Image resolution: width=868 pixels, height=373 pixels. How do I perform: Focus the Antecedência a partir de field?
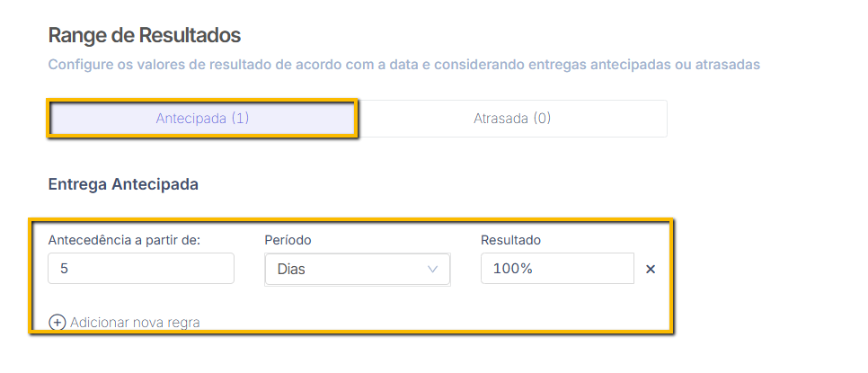click(x=141, y=269)
